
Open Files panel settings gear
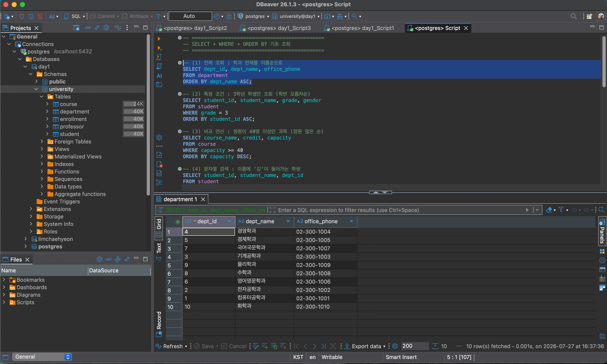(x=99, y=259)
